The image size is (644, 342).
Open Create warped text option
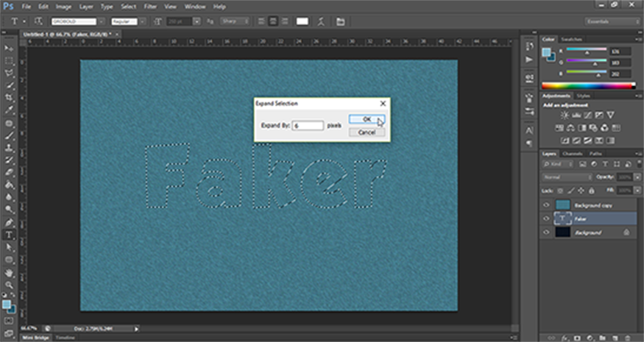coord(321,21)
